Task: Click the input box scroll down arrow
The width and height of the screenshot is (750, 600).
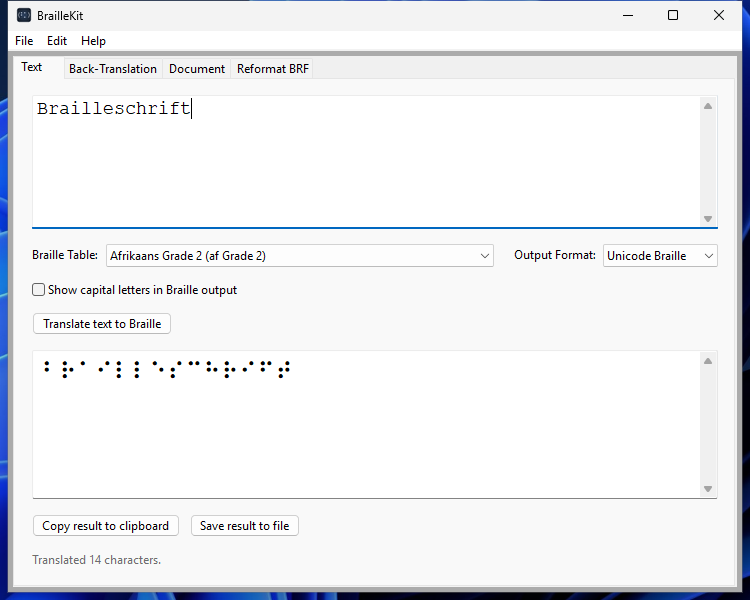Action: pyautogui.click(x=708, y=219)
